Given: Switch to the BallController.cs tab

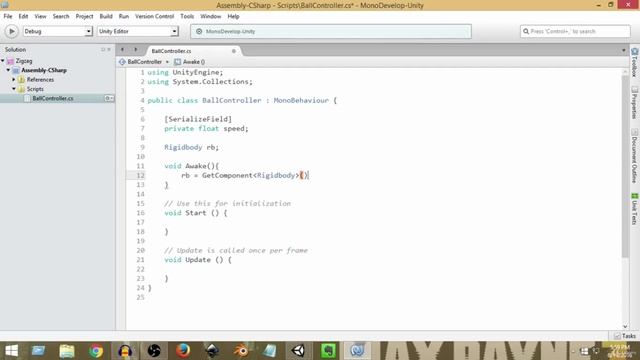Looking at the screenshot, I should click(x=171, y=51).
